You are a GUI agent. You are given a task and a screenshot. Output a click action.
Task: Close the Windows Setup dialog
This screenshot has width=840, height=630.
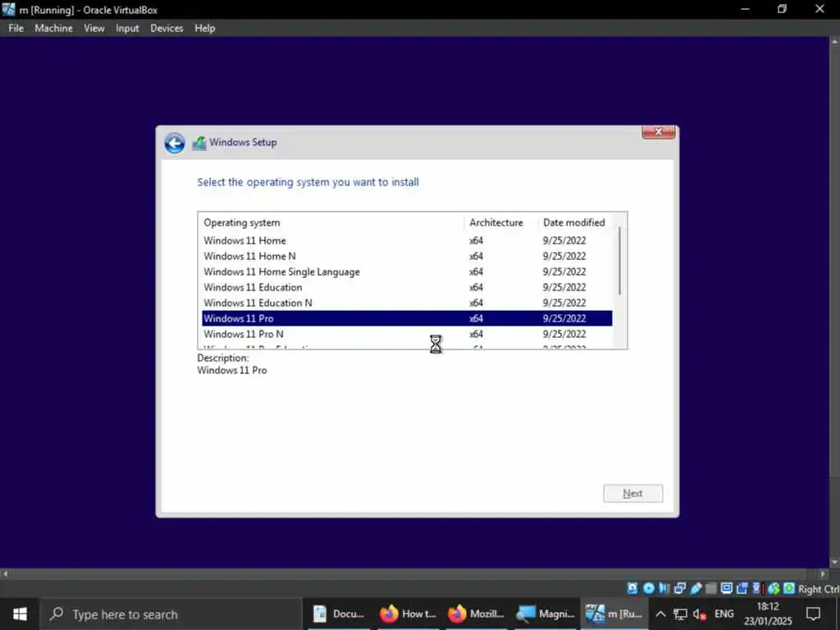pyautogui.click(x=659, y=132)
